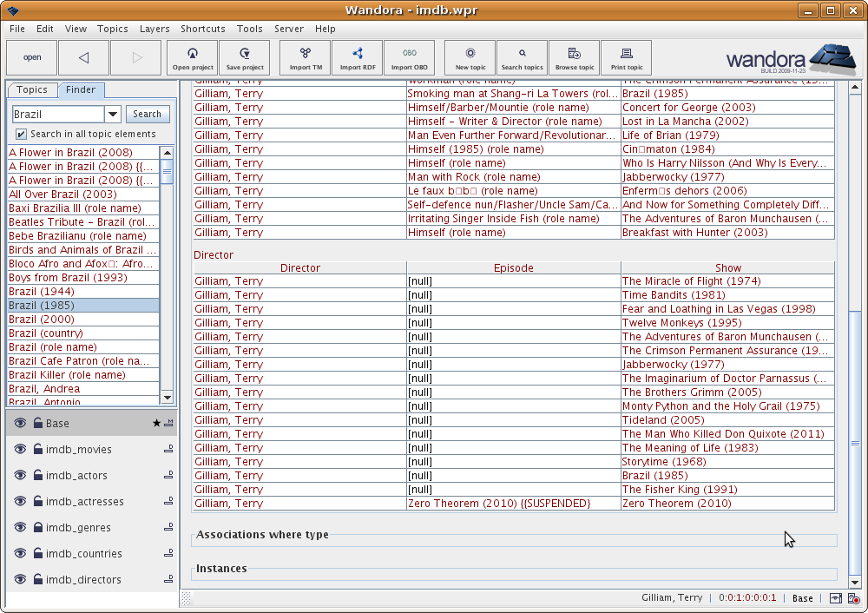Image resolution: width=868 pixels, height=613 pixels.
Task: Open the search query dropdown arrow
Action: (113, 115)
